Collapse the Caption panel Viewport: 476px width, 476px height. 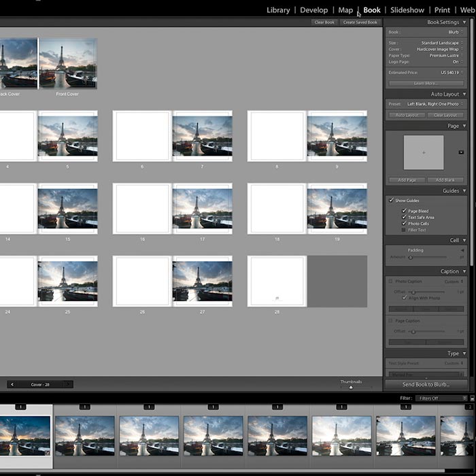(x=464, y=271)
